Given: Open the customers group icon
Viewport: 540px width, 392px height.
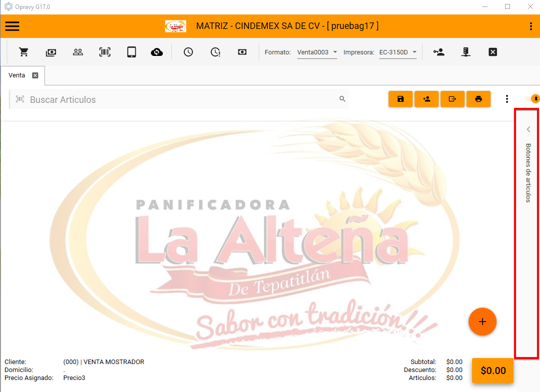Looking at the screenshot, I should [x=78, y=52].
